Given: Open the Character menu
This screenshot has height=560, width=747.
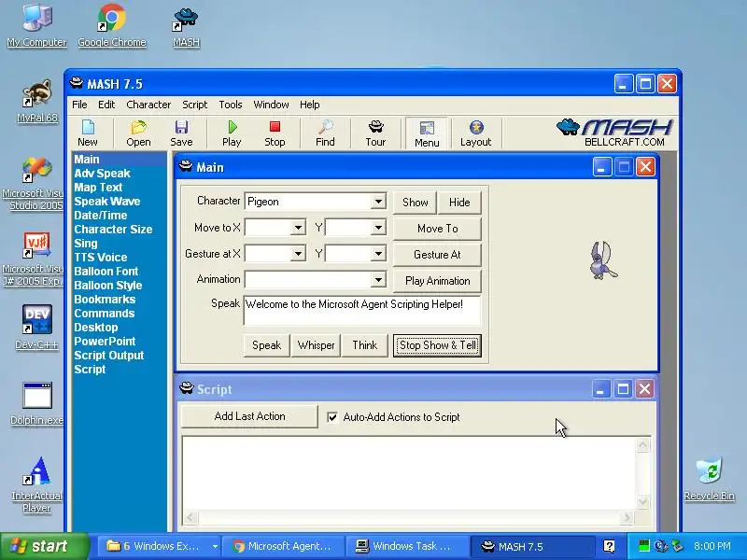Looking at the screenshot, I should coord(148,105).
